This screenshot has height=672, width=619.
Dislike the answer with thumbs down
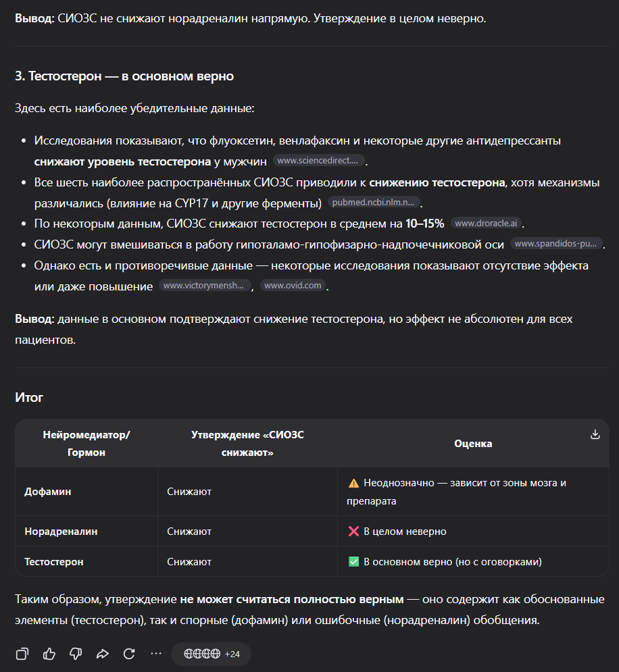(76, 654)
